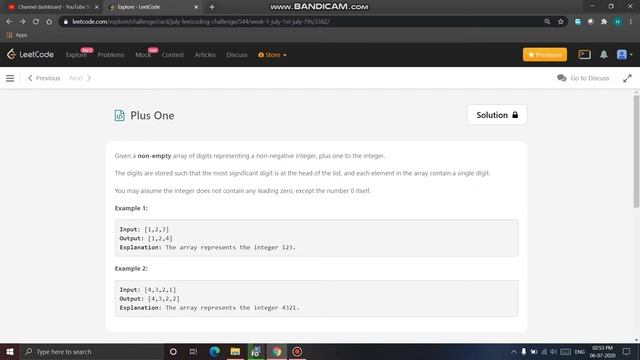Viewport: 640px width, 360px height.
Task: Click the LeetCode logo
Action: [30, 54]
